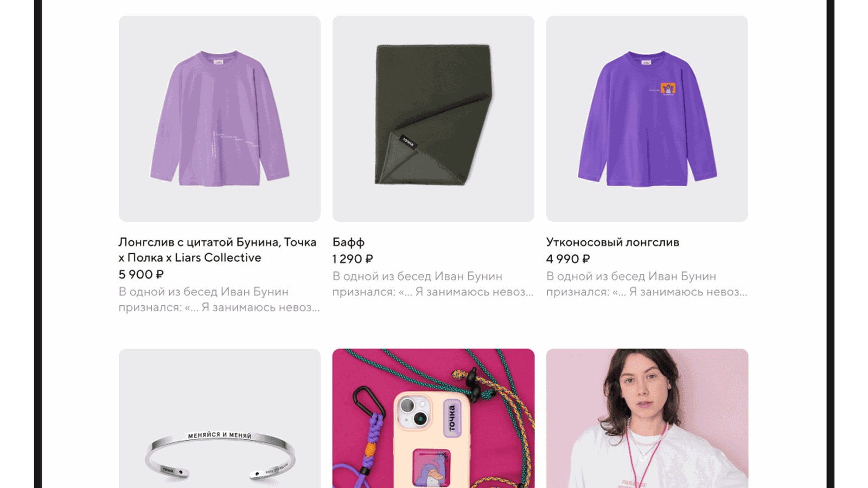
Task: Click title Лонгслив с цитатой Бунина
Action: pyautogui.click(x=218, y=250)
